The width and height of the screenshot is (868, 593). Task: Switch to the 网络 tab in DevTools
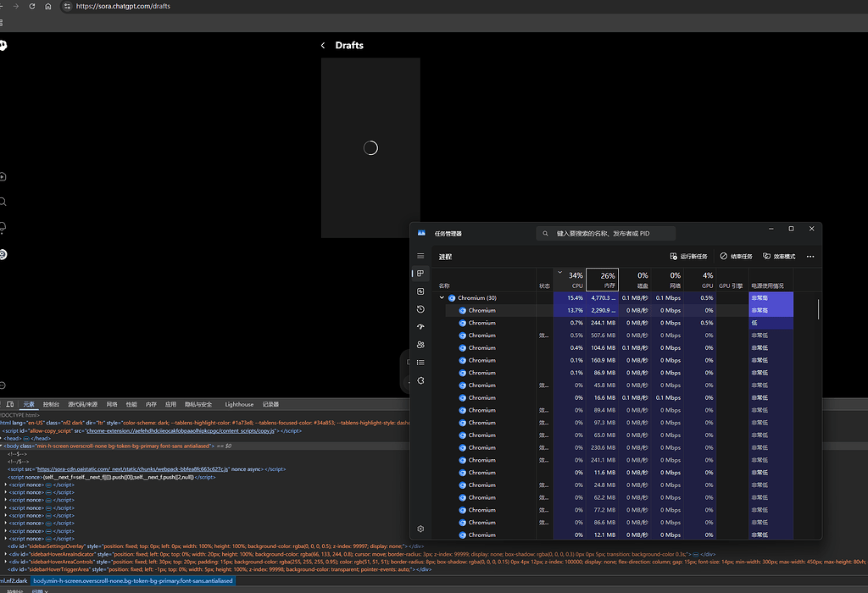(x=112, y=404)
